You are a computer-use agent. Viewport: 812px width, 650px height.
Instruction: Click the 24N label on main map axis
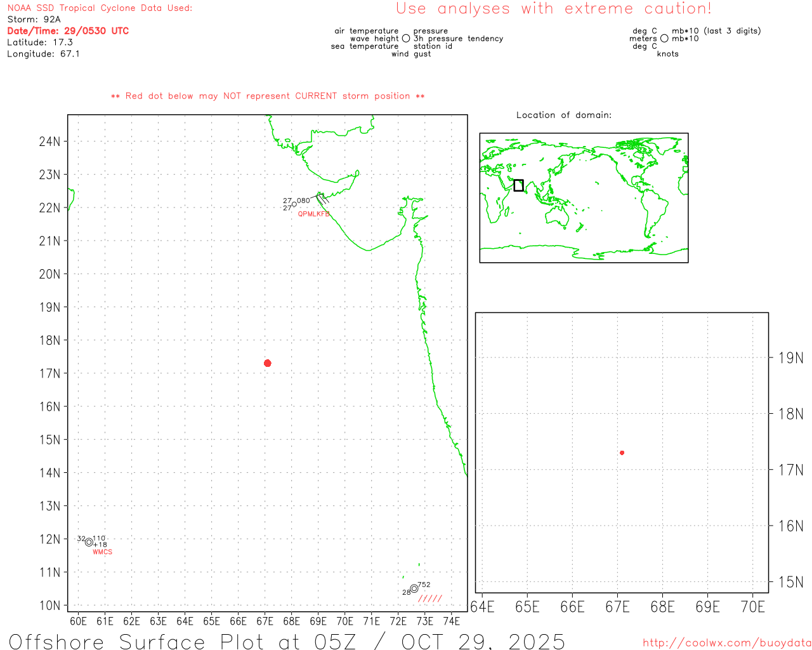click(x=49, y=142)
